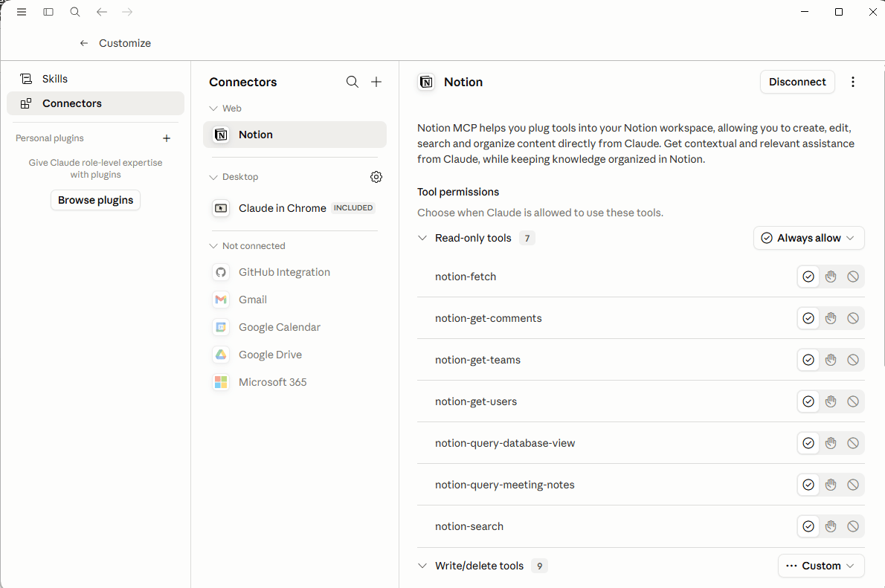Open GitHub Integration connector
885x588 pixels.
[x=295, y=272]
